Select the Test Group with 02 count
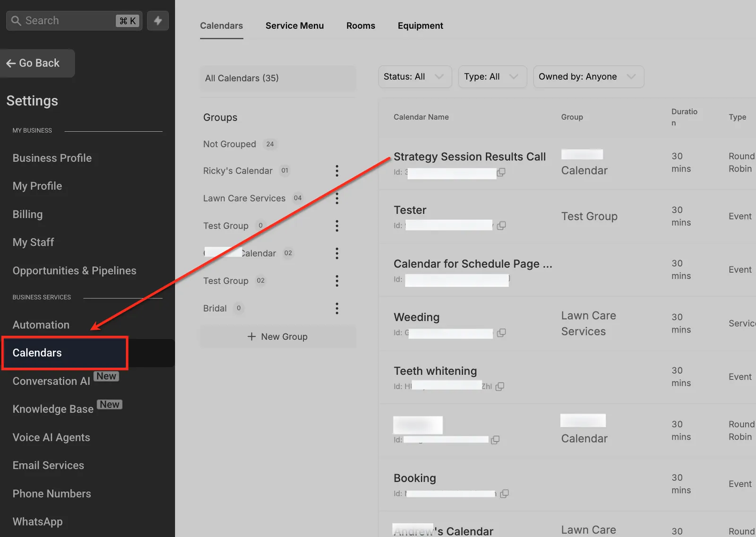 pyautogui.click(x=226, y=281)
